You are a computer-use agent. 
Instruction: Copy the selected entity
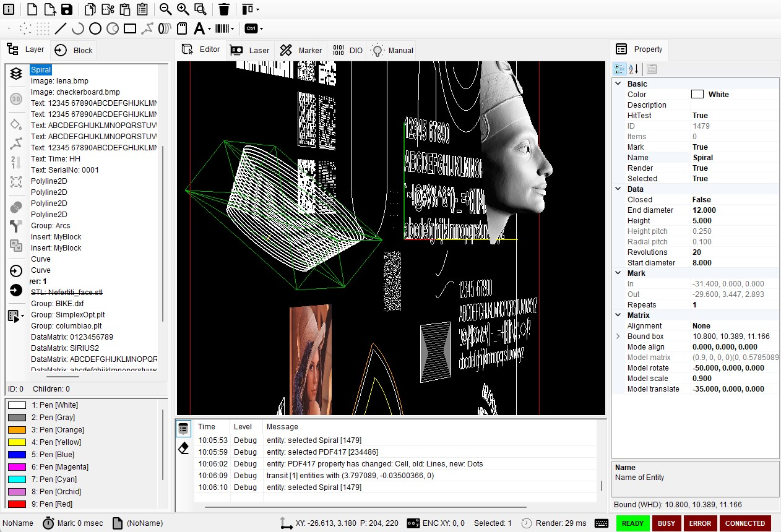(x=90, y=9)
